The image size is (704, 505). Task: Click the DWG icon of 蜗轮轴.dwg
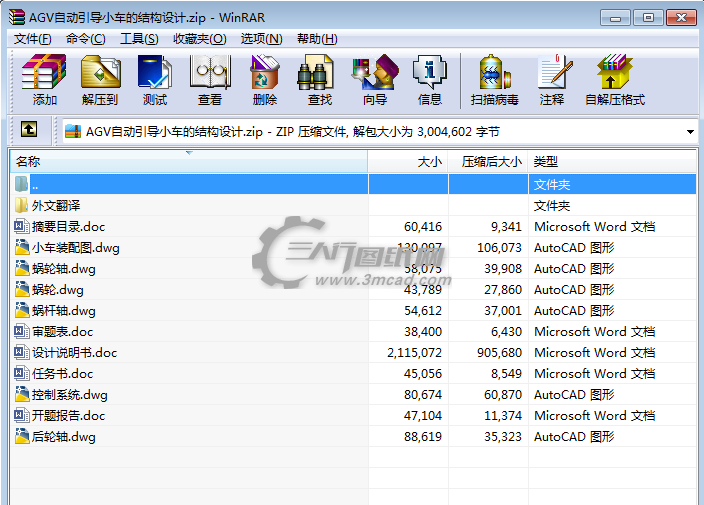tap(22, 268)
